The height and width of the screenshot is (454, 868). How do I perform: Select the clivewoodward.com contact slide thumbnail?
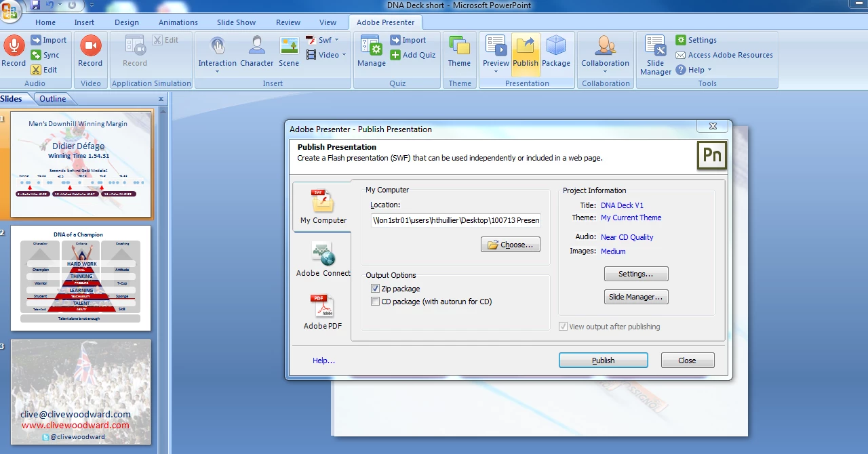point(81,392)
